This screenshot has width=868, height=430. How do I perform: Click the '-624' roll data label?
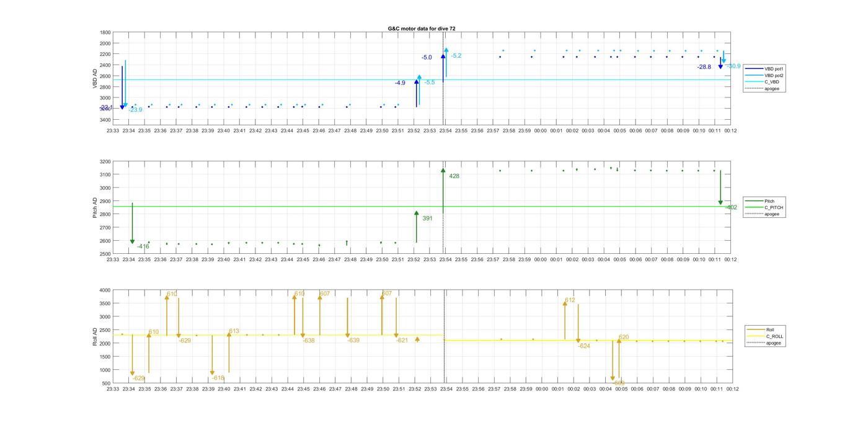(x=584, y=346)
